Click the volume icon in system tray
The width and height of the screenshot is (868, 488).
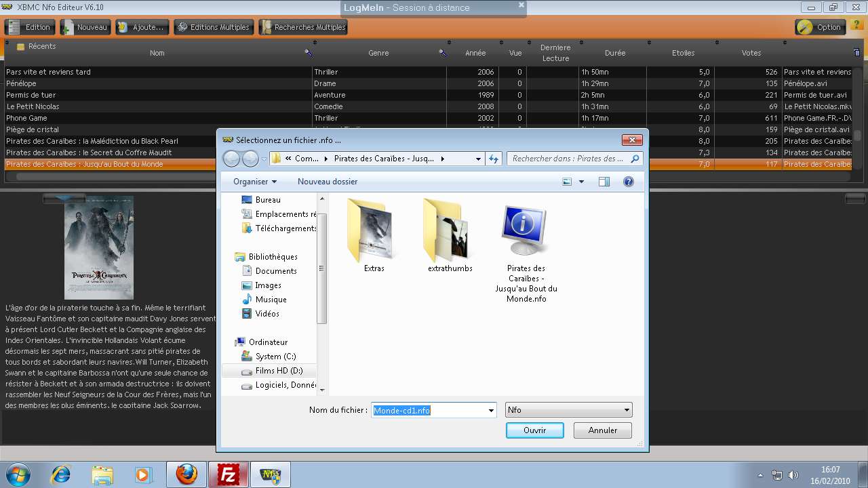point(793,475)
